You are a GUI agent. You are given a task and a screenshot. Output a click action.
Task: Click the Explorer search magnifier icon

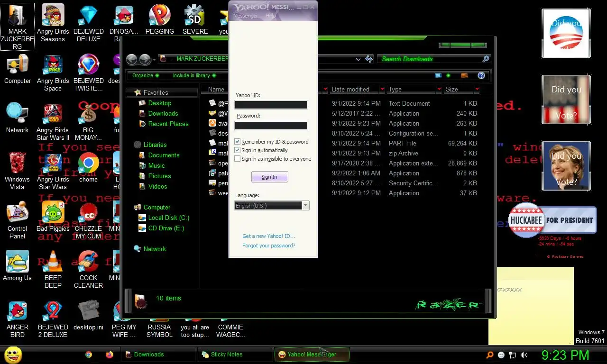pos(486,59)
